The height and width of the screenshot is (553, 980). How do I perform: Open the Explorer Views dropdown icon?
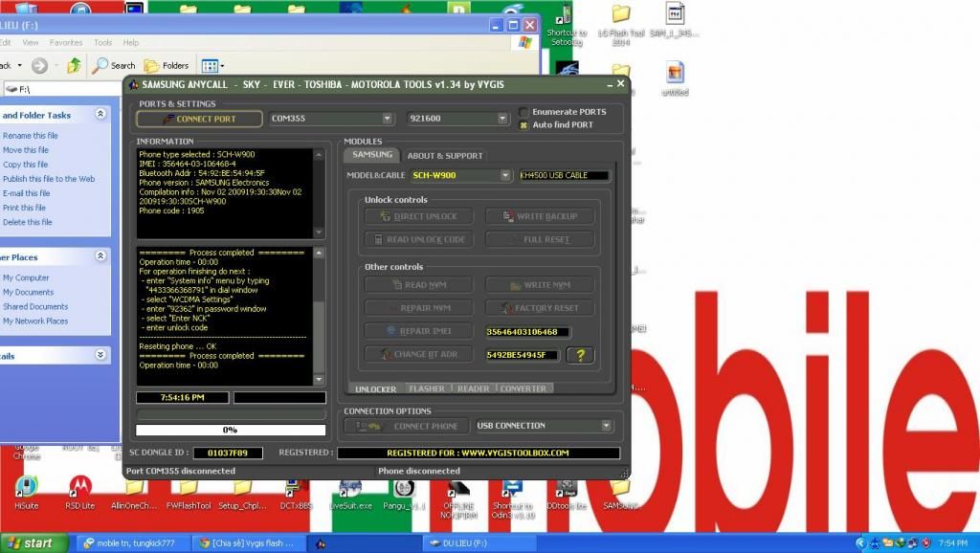point(212,66)
